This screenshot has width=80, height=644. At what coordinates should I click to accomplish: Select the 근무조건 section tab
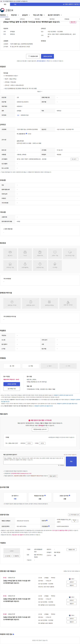(x=22, y=19)
